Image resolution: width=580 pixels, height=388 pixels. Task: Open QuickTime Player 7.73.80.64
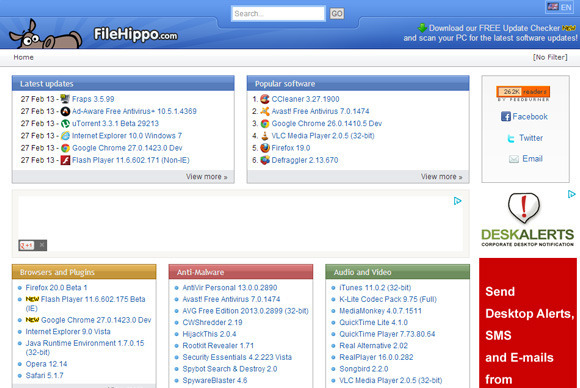387,334
